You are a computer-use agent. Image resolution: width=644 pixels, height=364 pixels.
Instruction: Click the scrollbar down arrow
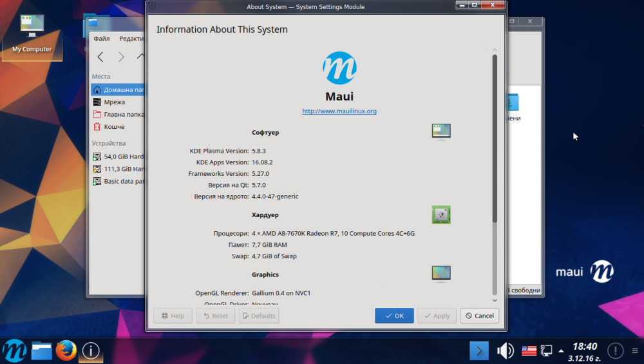click(x=495, y=300)
